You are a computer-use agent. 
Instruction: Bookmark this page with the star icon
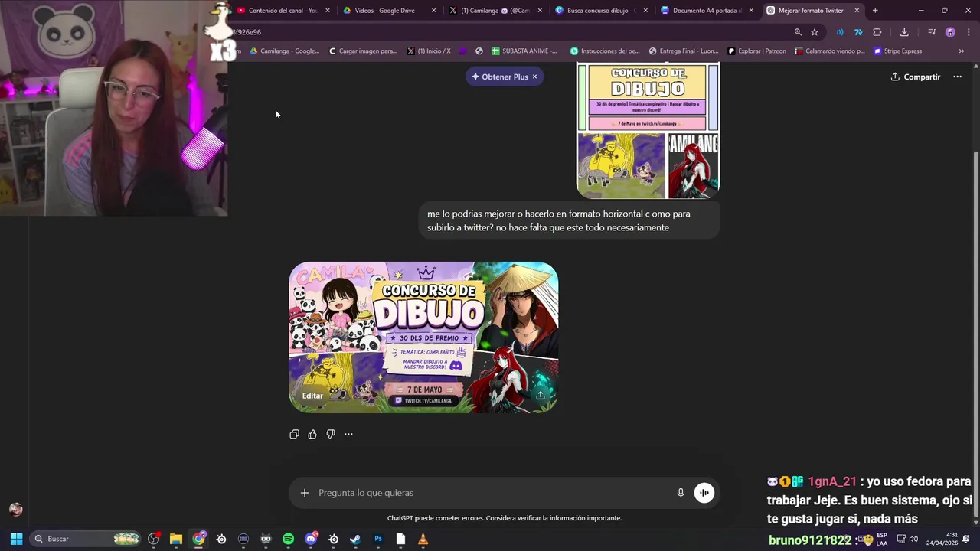[815, 32]
